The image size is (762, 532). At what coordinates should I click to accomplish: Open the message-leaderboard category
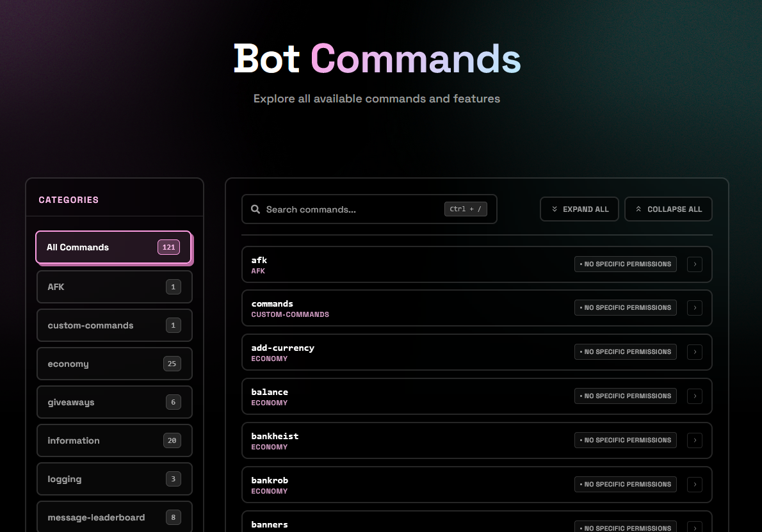114,517
